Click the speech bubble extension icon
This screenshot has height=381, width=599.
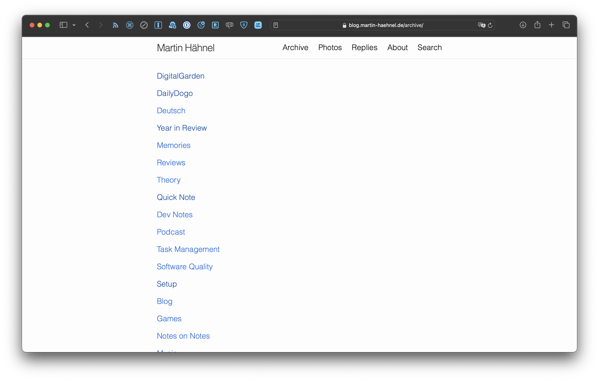click(230, 25)
